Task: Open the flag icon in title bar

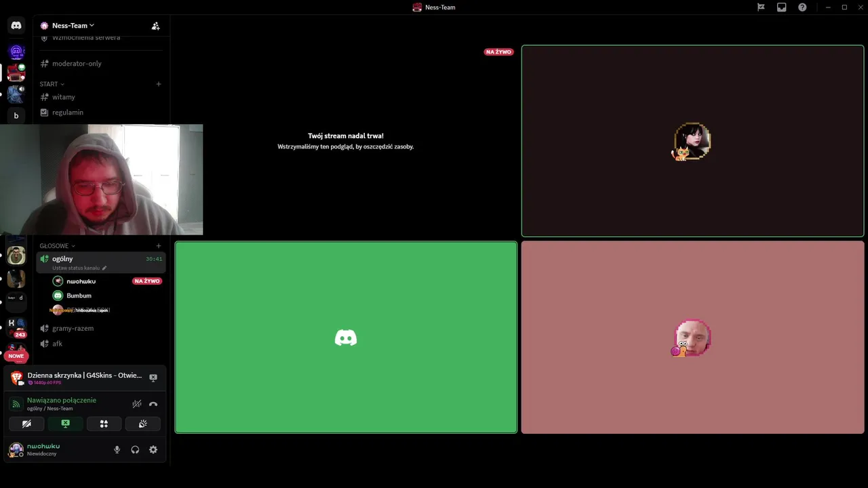Action: coord(761,7)
